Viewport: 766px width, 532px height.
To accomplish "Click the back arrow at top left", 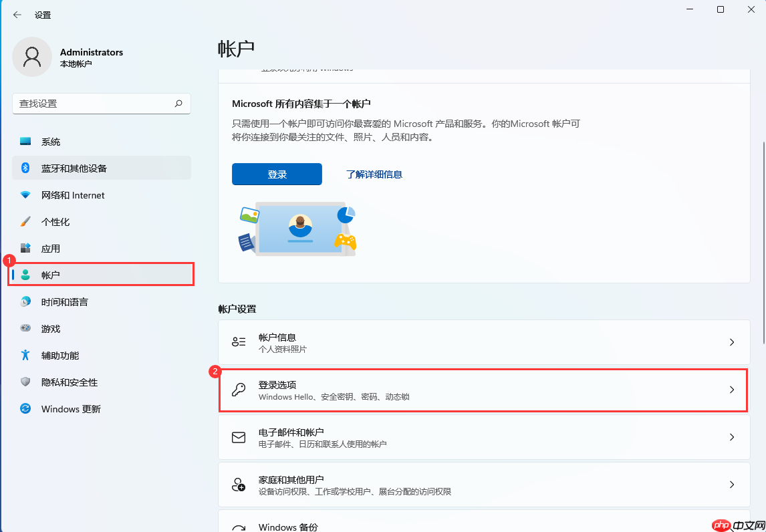I will [17, 14].
